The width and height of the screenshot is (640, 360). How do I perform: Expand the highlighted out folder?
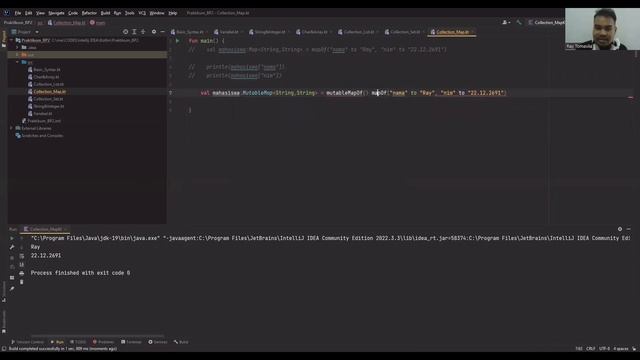17,55
